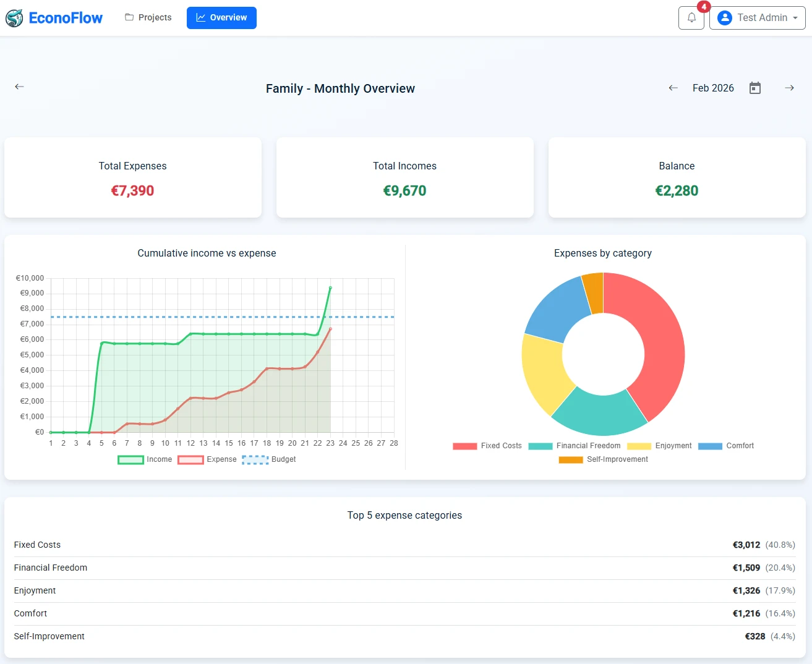Toggle Fixed Costs in the donut chart legend

(486, 446)
